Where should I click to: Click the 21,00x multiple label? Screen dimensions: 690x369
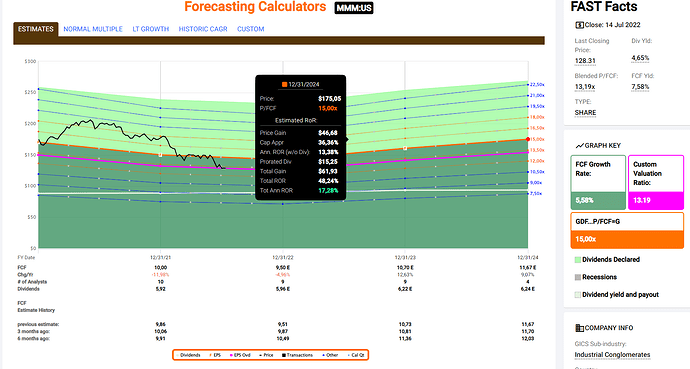tap(537, 95)
